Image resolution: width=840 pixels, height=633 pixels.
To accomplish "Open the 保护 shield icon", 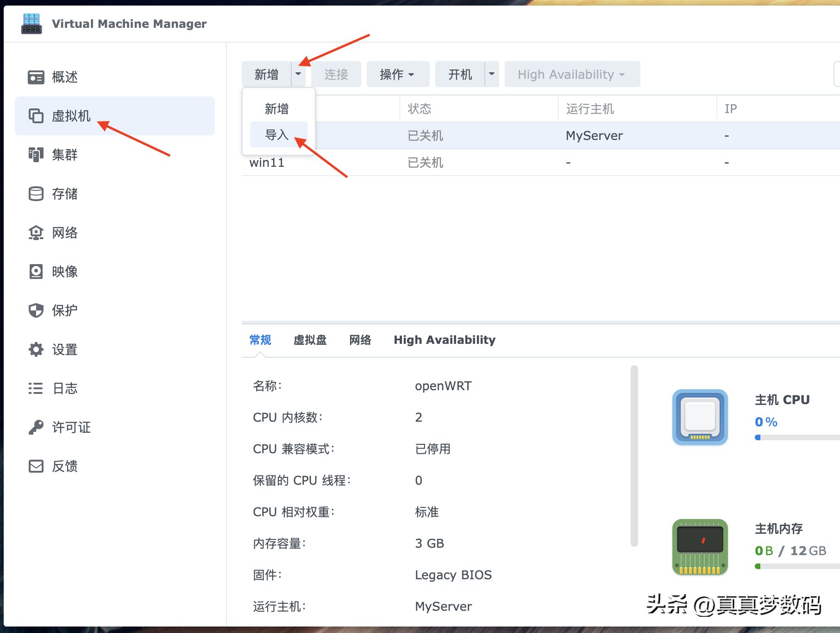I will pos(36,310).
